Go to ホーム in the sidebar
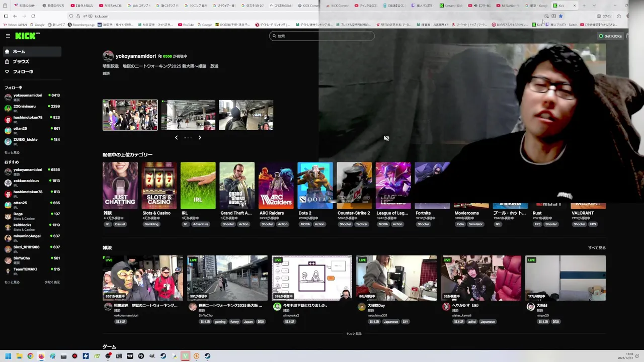 pos(32,51)
